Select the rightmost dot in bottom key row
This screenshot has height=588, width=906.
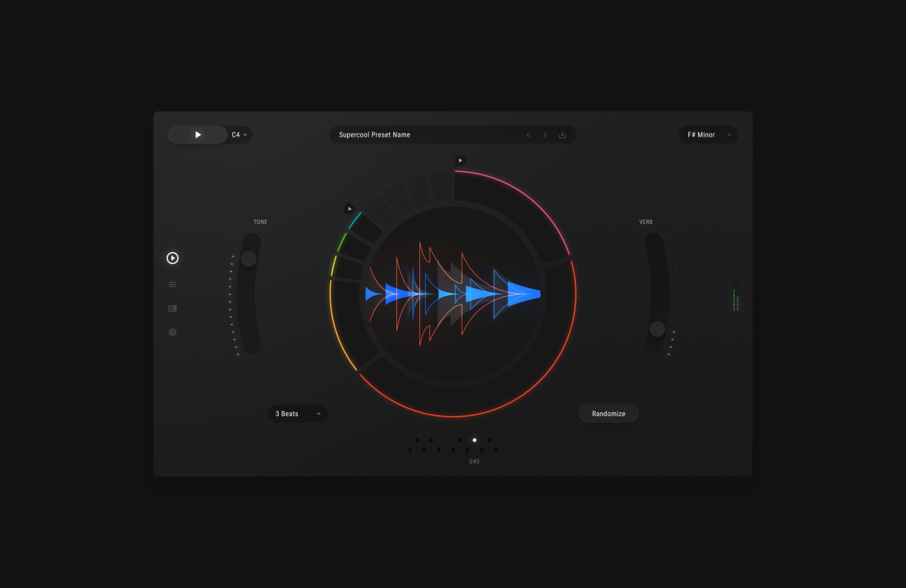[496, 450]
